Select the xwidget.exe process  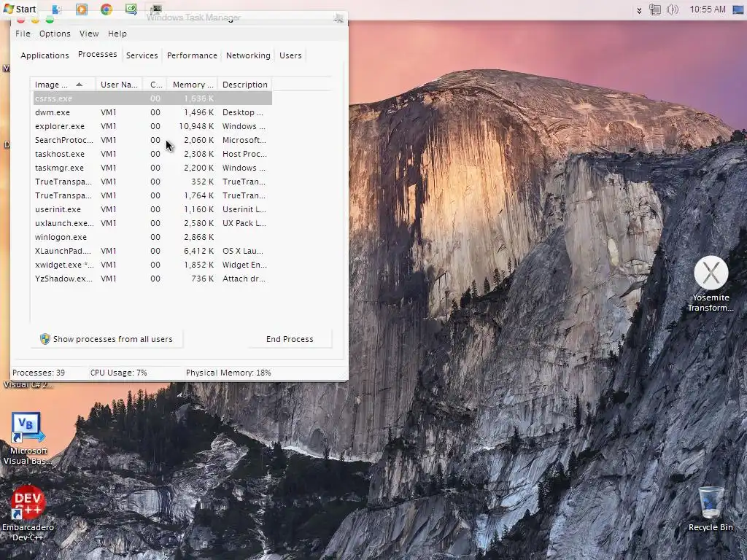(x=152, y=264)
